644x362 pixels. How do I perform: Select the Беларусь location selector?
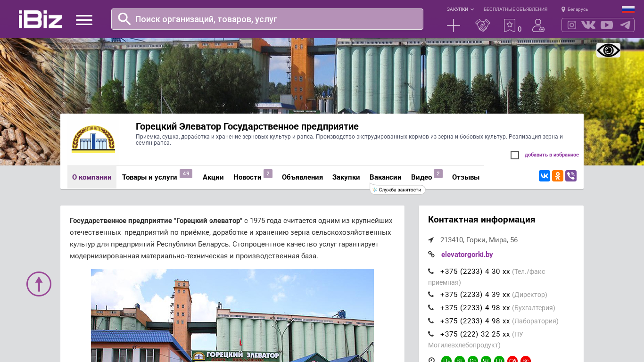[575, 9]
